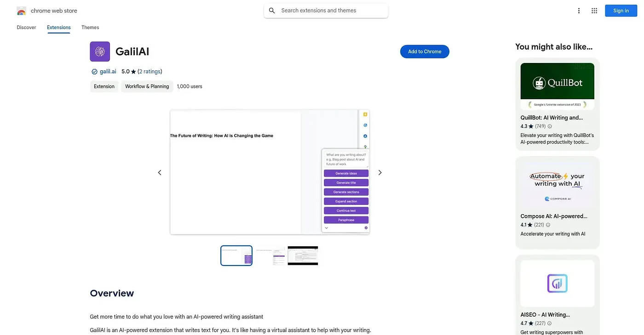The height and width of the screenshot is (335, 644).
Task: Click the Chrome Web Store logo
Action: point(22,11)
